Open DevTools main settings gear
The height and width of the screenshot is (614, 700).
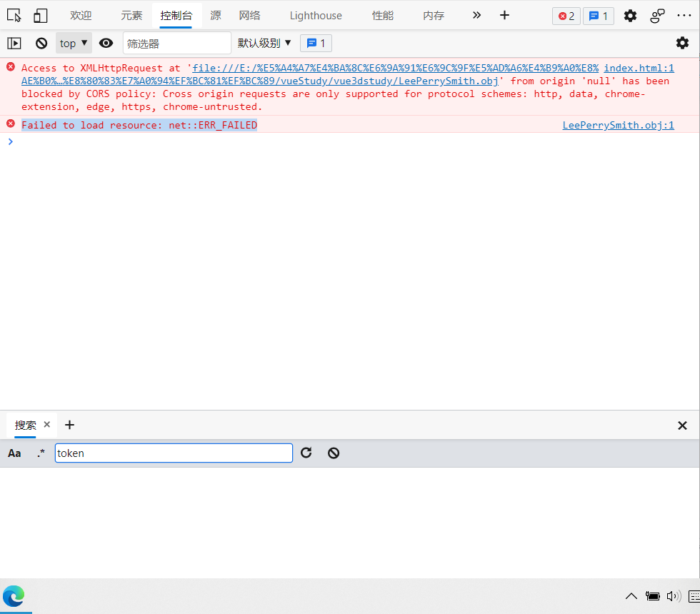click(x=630, y=16)
